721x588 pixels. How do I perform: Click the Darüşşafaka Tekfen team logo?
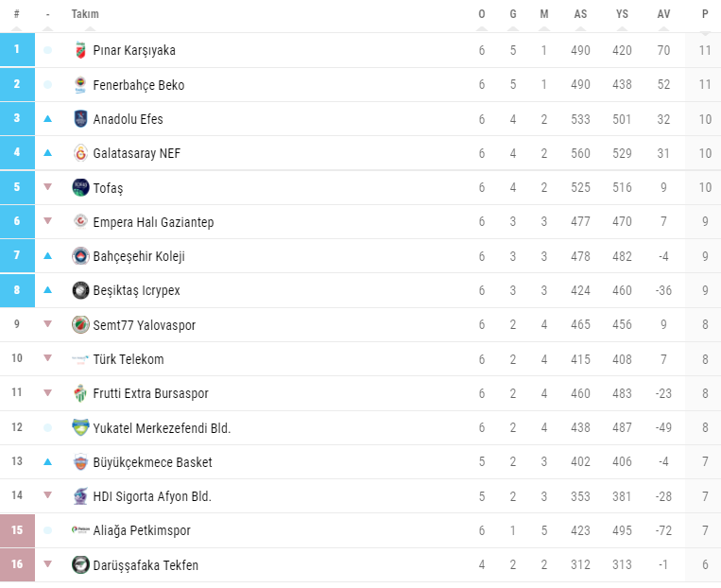[80, 565]
